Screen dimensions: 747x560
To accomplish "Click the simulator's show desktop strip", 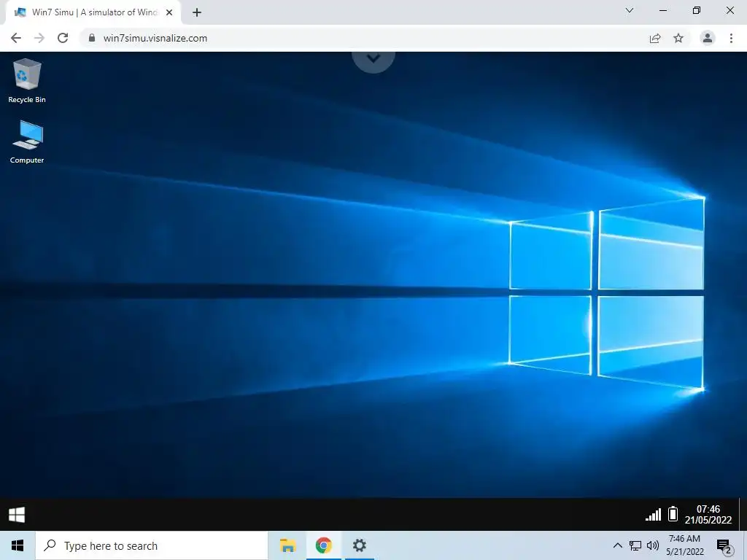I will pyautogui.click(x=742, y=514).
